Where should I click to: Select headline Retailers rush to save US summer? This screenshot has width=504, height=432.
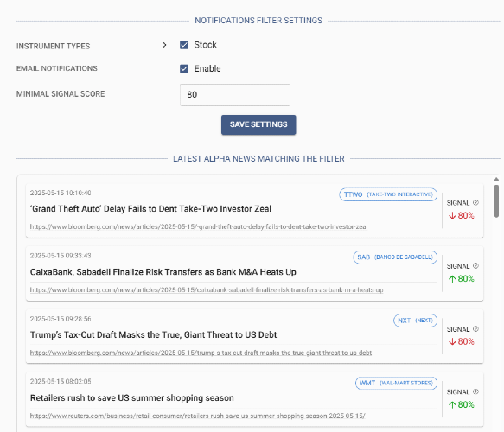click(x=131, y=398)
